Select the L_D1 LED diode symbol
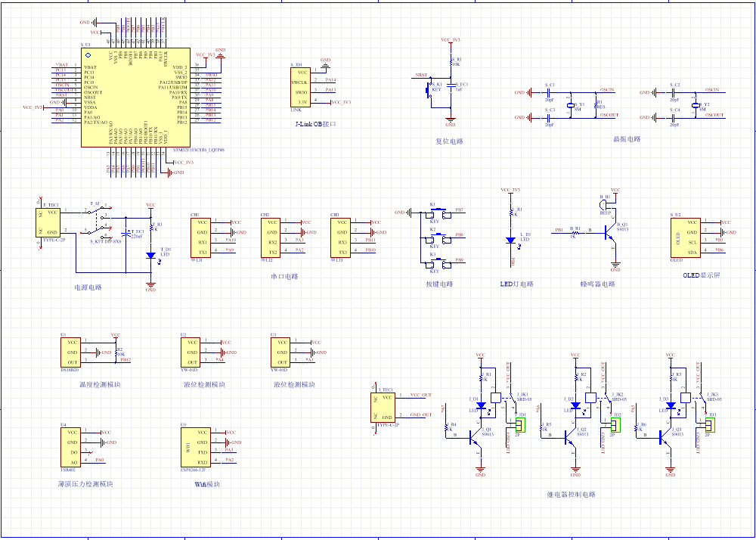This screenshot has height=540, width=756. tap(510, 241)
